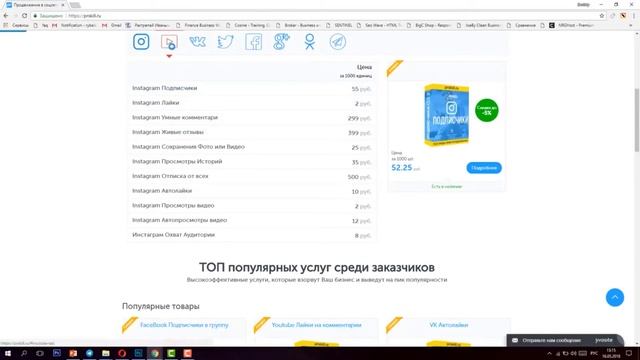Click the address bar URL field
This screenshot has height=360, width=640.
coord(314,16)
